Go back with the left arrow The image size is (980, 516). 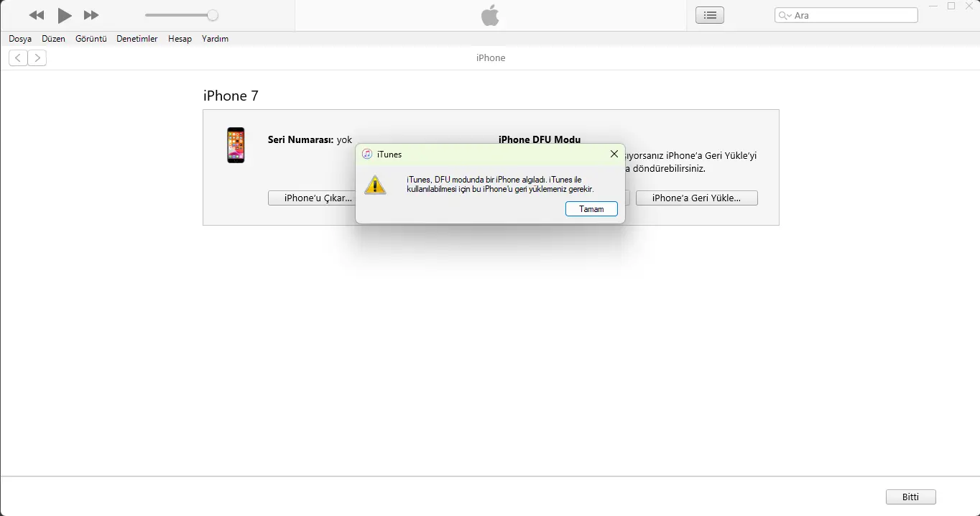[18, 58]
